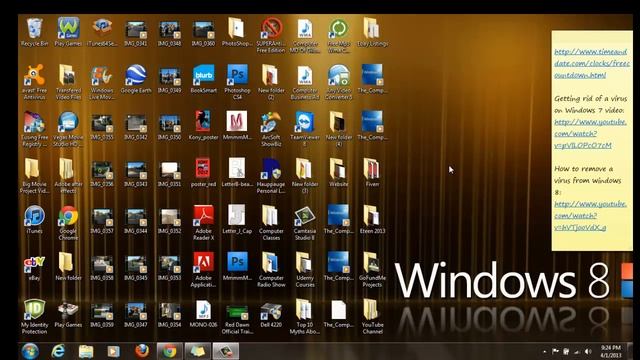640x360 pixels.
Task: Open New folder (4) icon
Action: click(338, 129)
